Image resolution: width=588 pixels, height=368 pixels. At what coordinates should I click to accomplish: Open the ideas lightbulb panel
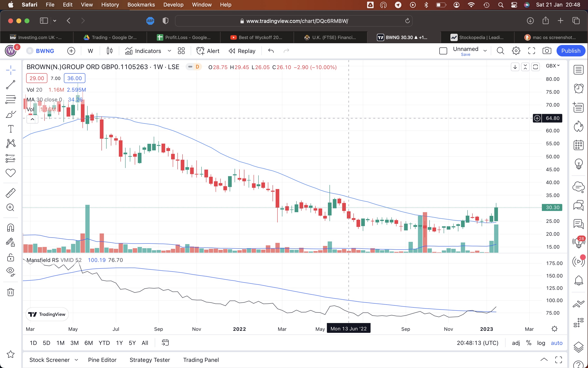[579, 164]
